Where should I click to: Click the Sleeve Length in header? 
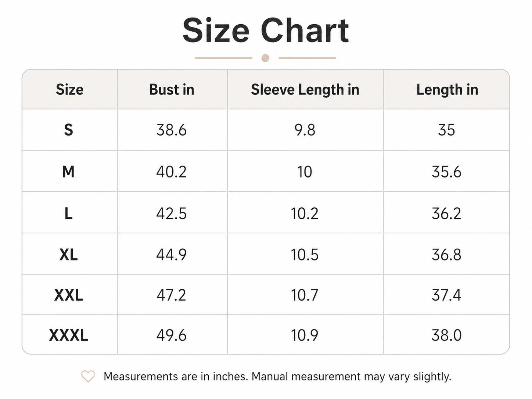(305, 89)
